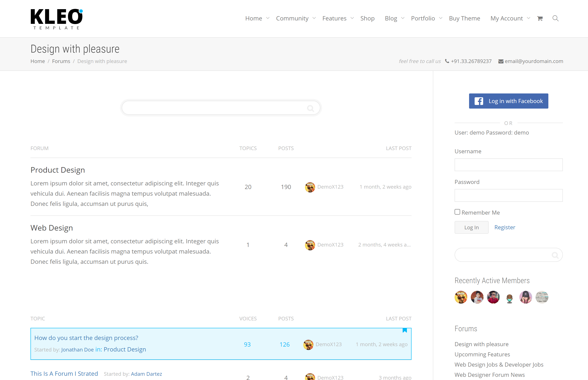The image size is (588, 380).
Task: Open the Buy Theme menu item
Action: [464, 19]
